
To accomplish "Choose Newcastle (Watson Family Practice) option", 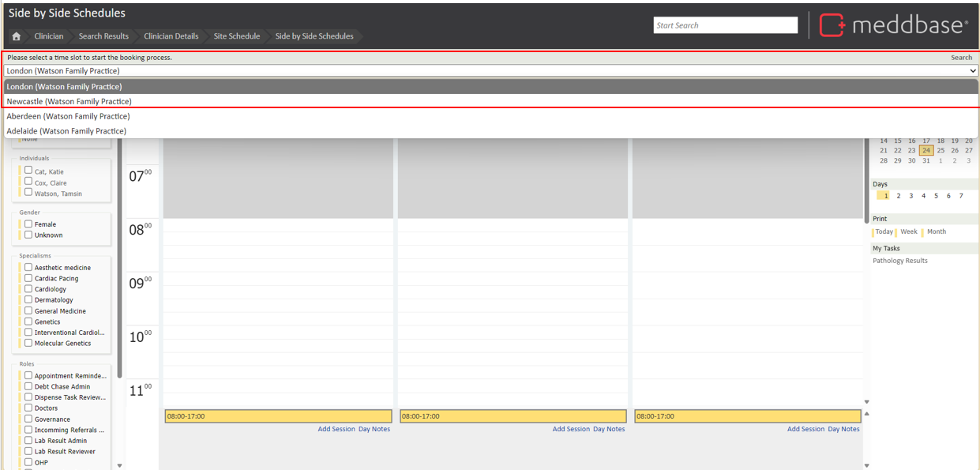I will click(x=69, y=101).
